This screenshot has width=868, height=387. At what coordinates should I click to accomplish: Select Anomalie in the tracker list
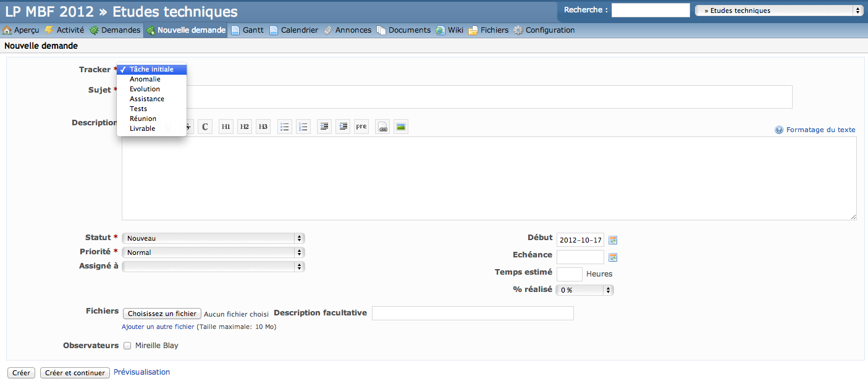click(x=145, y=79)
